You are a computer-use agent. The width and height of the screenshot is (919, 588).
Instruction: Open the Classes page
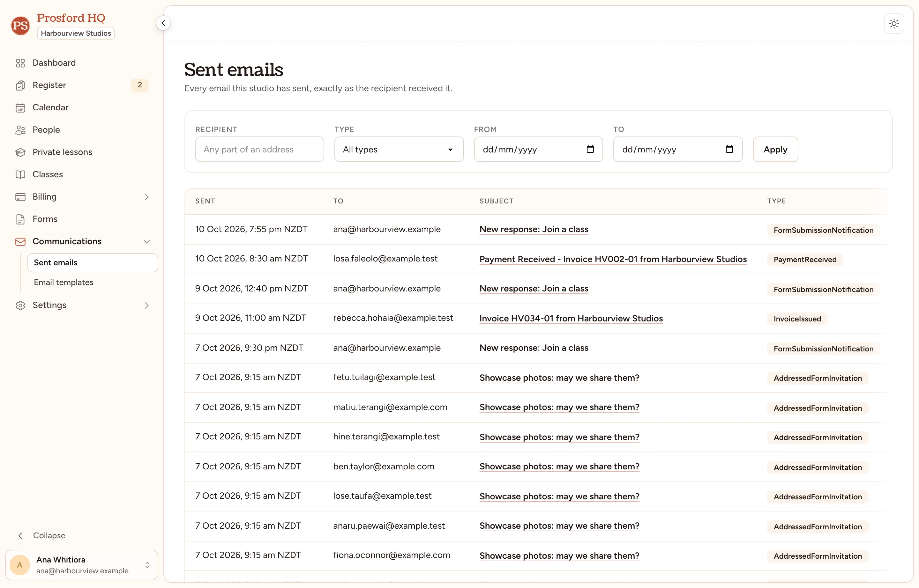82,174
